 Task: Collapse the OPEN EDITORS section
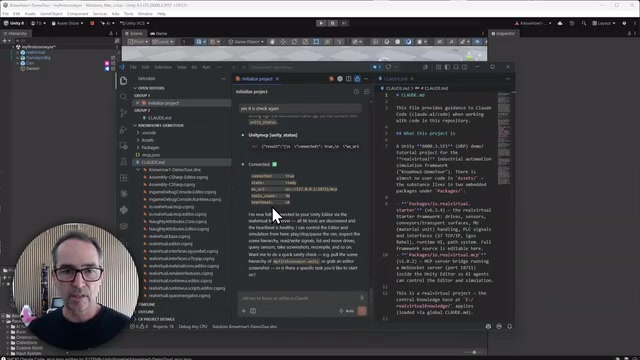[151, 88]
